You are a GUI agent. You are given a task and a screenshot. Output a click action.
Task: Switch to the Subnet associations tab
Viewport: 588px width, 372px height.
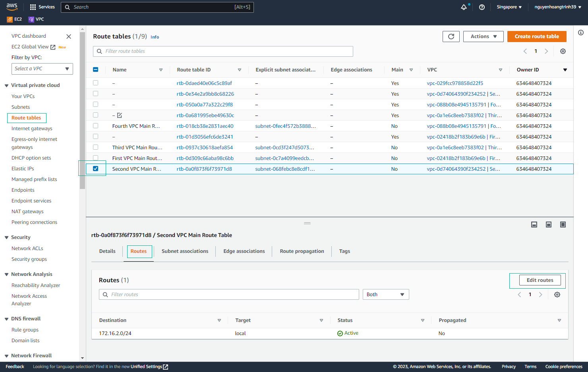tap(185, 251)
